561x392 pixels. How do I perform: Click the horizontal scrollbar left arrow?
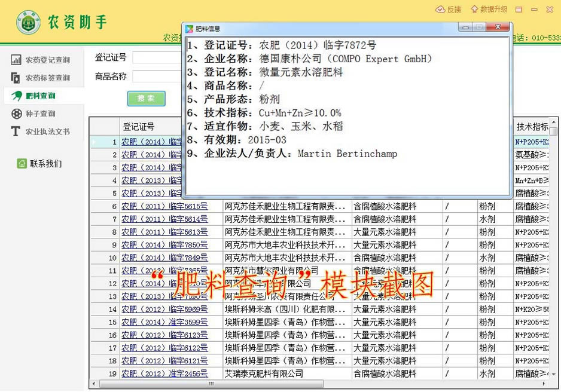click(94, 384)
